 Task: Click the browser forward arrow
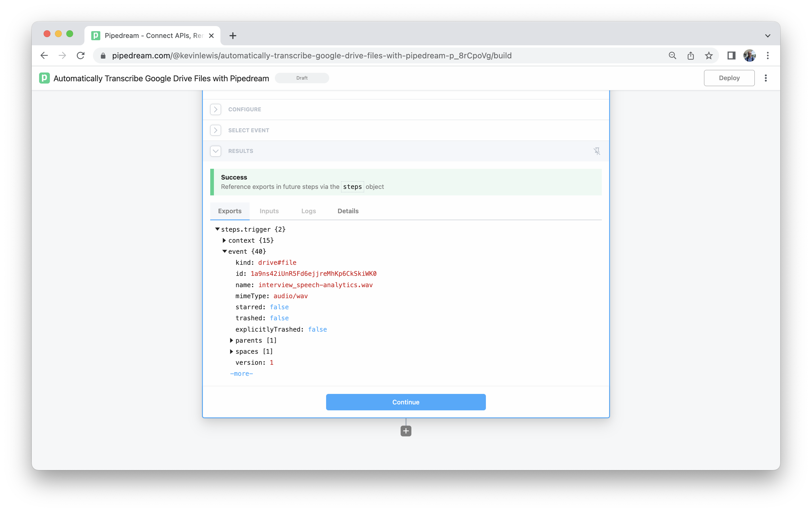62,56
